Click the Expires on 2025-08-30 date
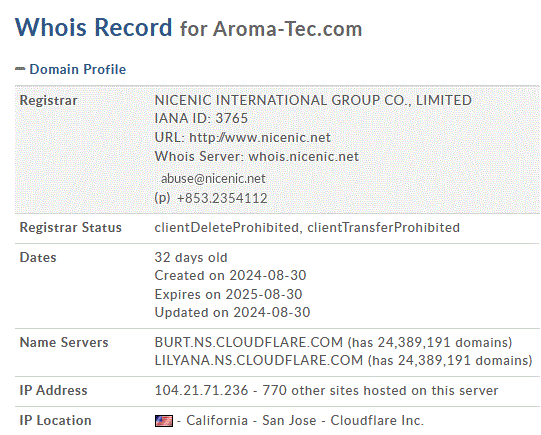 [228, 295]
